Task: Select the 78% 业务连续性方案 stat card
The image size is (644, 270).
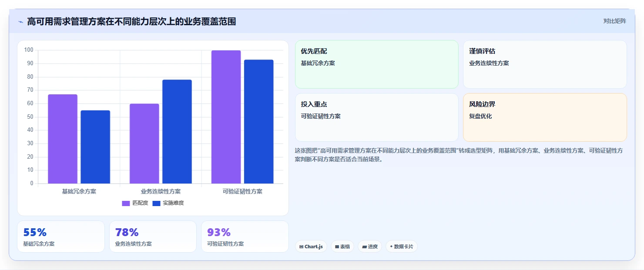Action: [153, 237]
